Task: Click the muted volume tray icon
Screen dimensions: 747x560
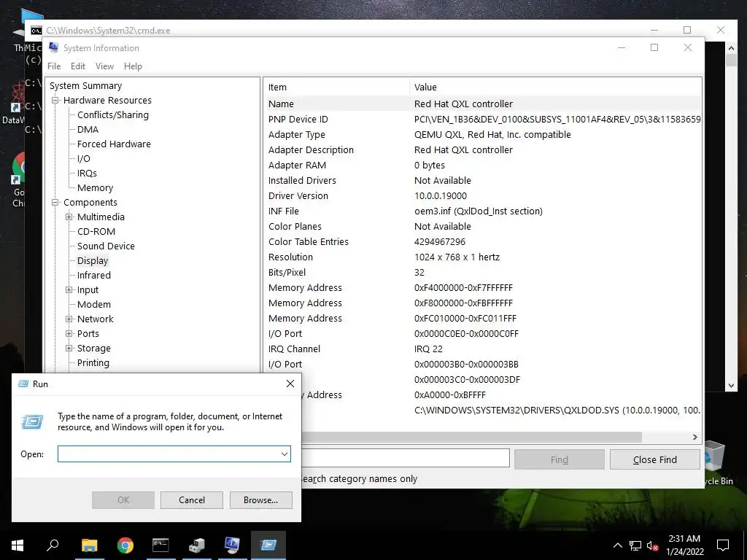Action: (x=652, y=545)
